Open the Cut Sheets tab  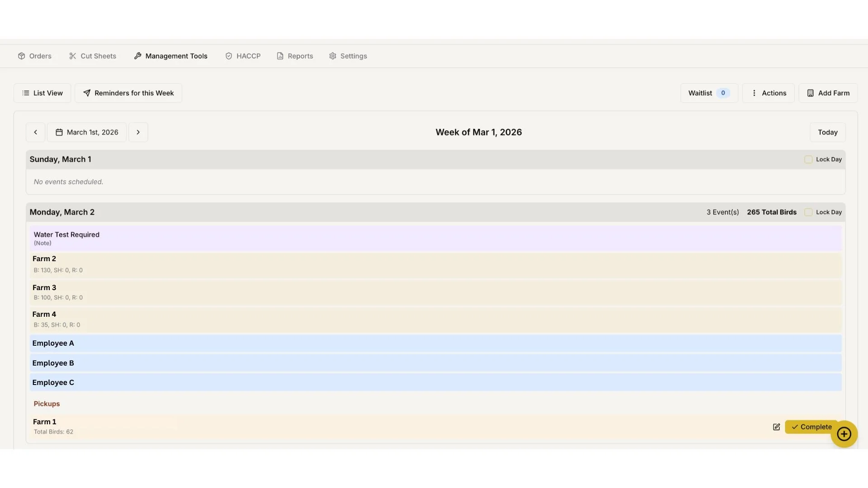93,56
